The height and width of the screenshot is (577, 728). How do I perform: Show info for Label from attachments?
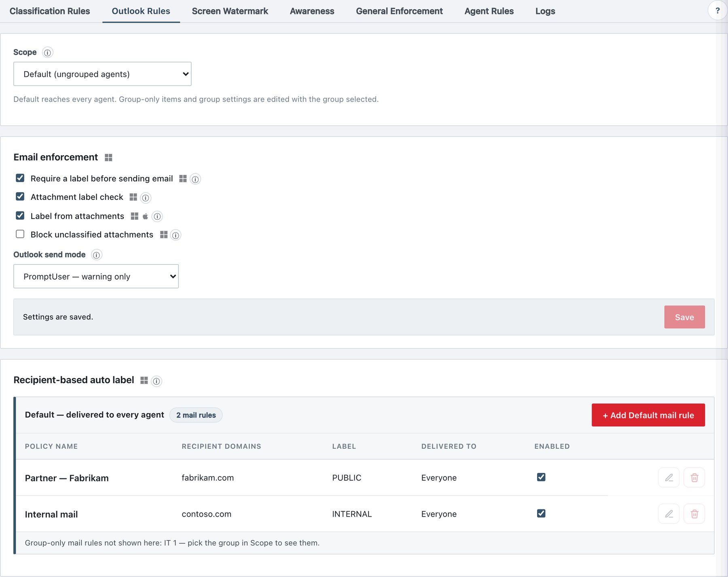[157, 216]
